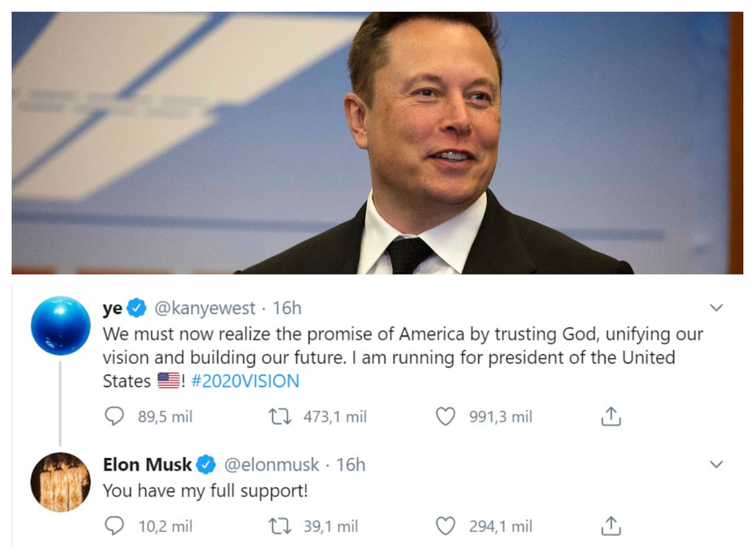Click Elon Musk's verified checkmark
This screenshot has width=755, height=560.
(x=206, y=464)
